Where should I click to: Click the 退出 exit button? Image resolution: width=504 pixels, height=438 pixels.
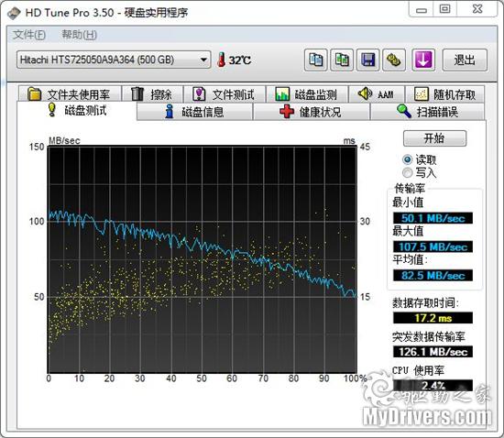coord(465,60)
